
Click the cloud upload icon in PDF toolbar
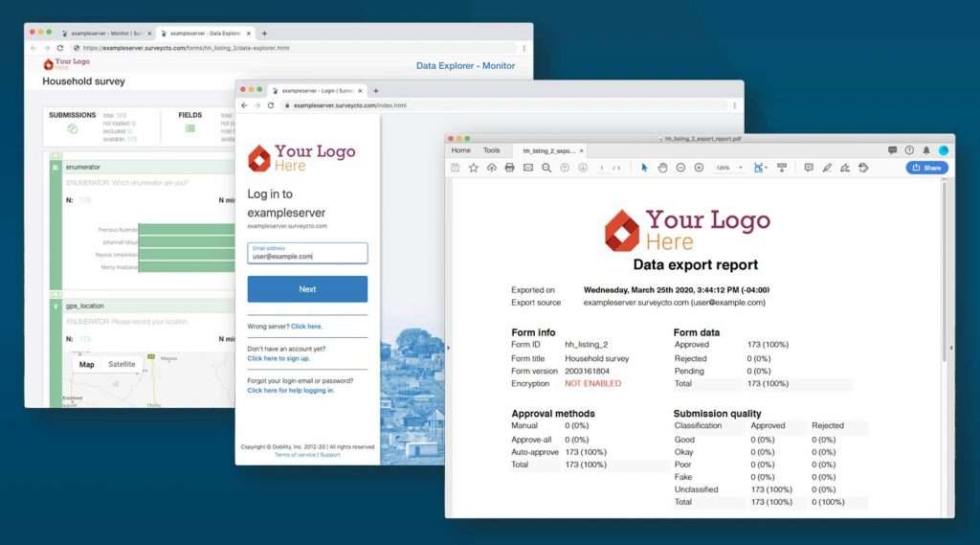491,168
